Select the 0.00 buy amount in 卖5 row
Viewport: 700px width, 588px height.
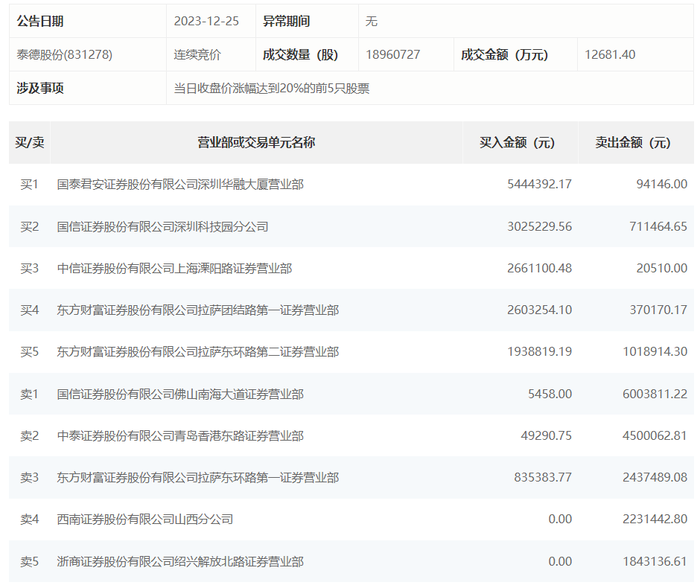pos(560,561)
